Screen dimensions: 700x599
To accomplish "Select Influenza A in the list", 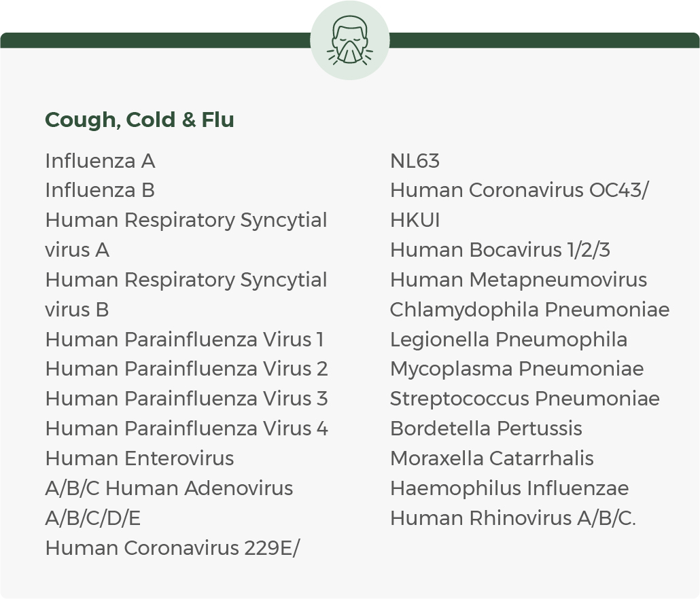I will 100,161.
